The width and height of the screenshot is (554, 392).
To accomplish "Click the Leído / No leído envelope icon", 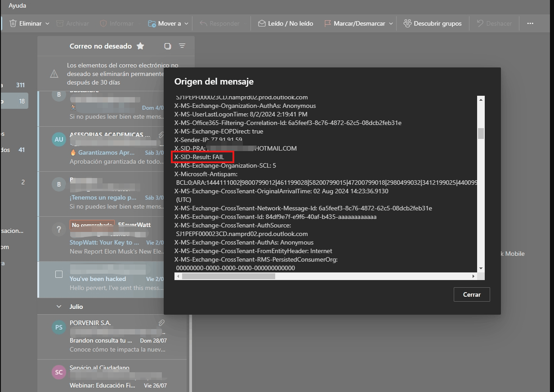I will coord(262,23).
